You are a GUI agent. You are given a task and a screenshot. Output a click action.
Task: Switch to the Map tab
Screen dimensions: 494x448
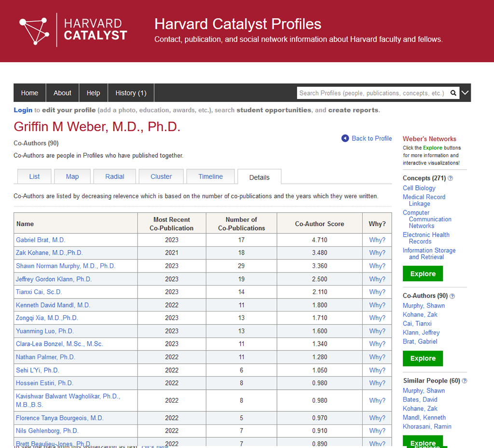click(x=72, y=176)
